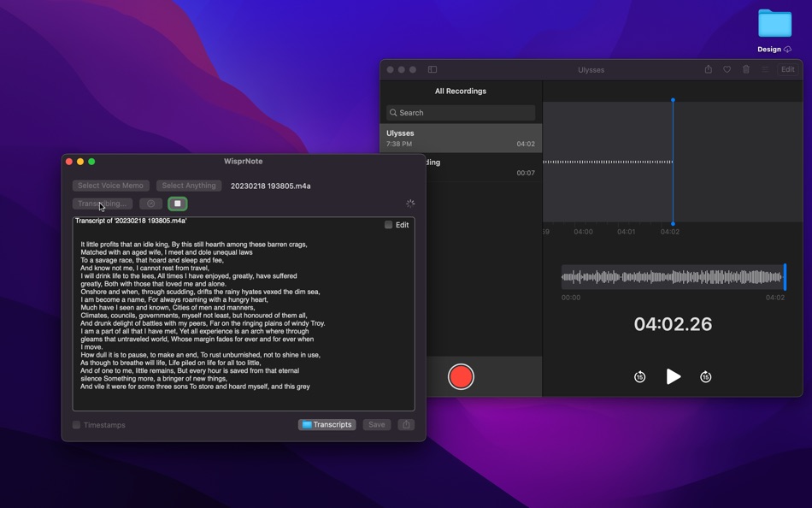This screenshot has width=812, height=508.
Task: Toggle the Transcripts switch
Action: [327, 424]
